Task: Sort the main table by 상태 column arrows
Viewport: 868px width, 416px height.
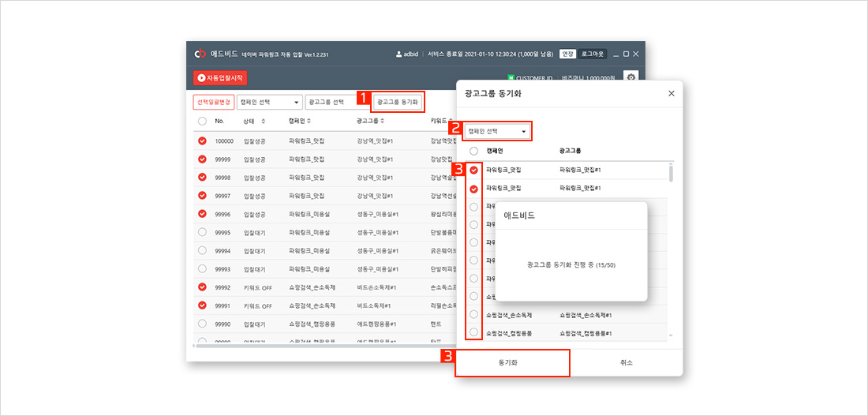Action: click(264, 121)
